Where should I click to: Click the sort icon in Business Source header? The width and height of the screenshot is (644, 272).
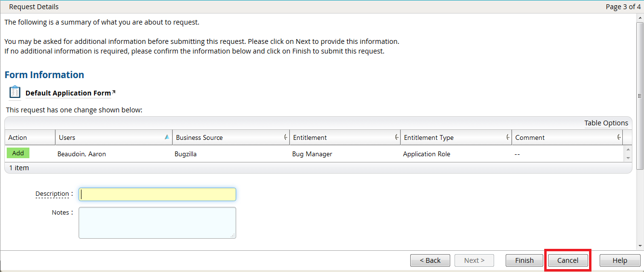tap(285, 137)
